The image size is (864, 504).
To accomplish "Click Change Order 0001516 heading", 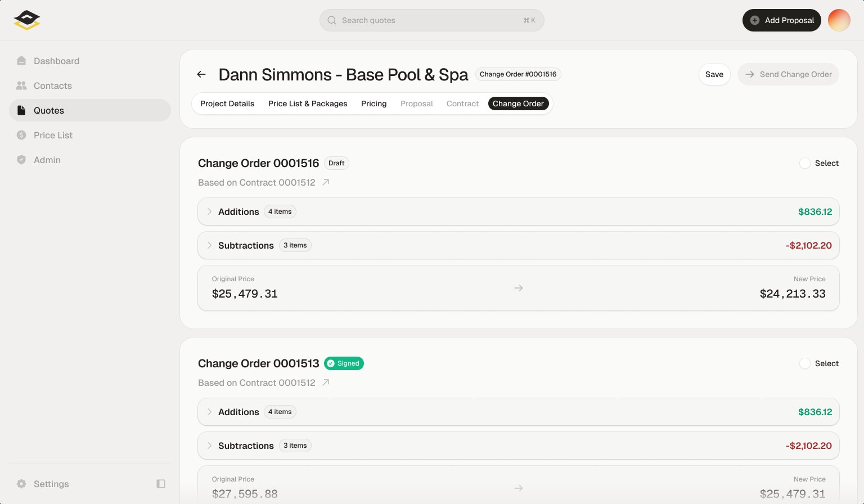I will 258,163.
